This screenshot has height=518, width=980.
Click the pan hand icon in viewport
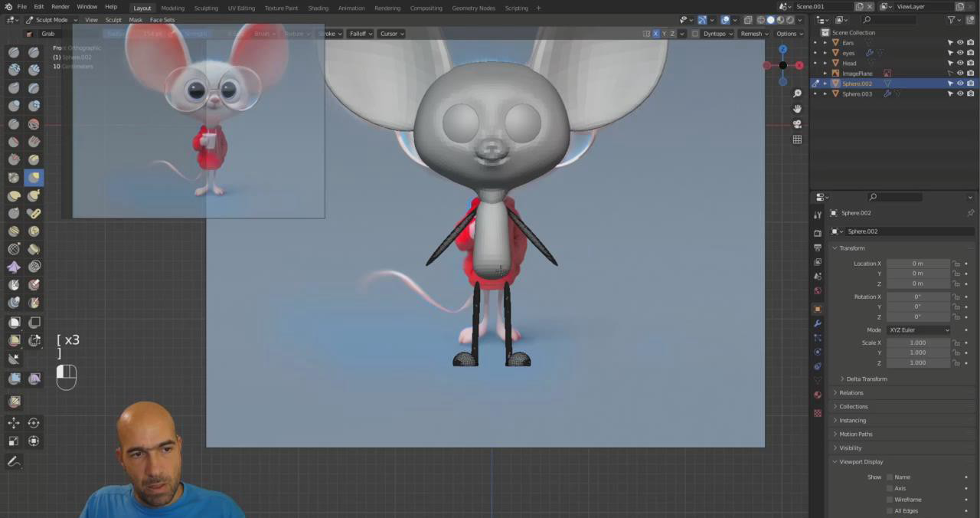click(797, 109)
